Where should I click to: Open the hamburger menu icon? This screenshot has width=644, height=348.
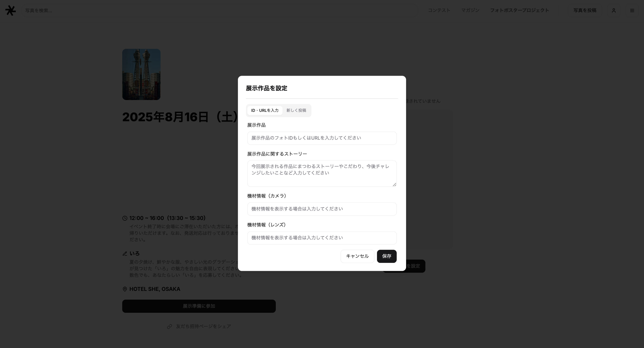coord(632,11)
